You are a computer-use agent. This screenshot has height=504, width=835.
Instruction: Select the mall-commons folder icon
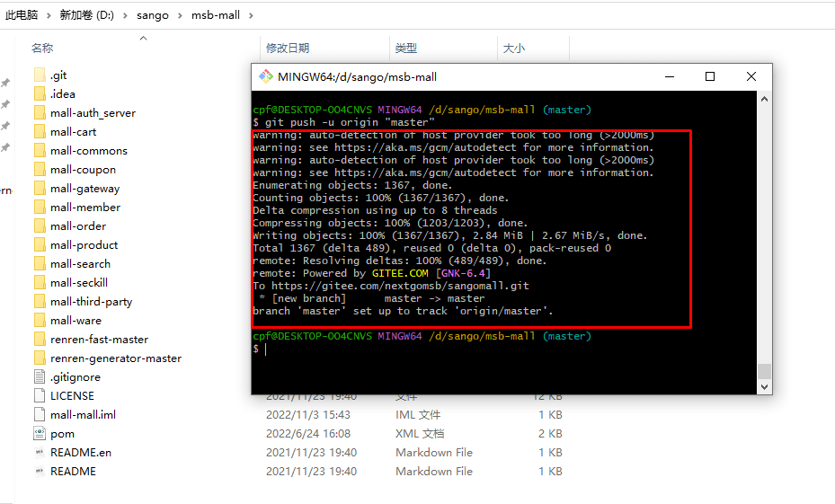40,151
